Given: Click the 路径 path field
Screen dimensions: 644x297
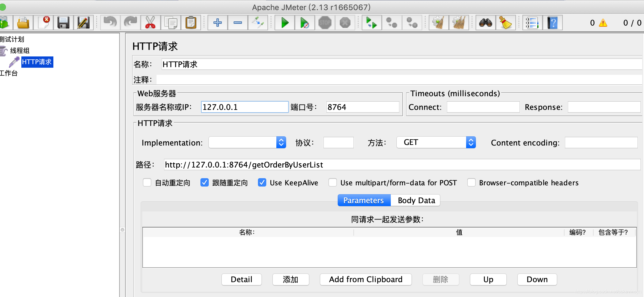Looking at the screenshot, I should click(402, 165).
